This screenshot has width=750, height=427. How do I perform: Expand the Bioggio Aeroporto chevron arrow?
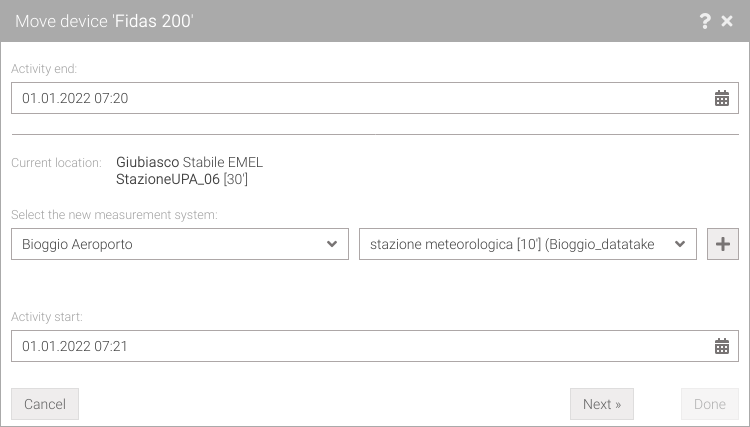(x=331, y=244)
